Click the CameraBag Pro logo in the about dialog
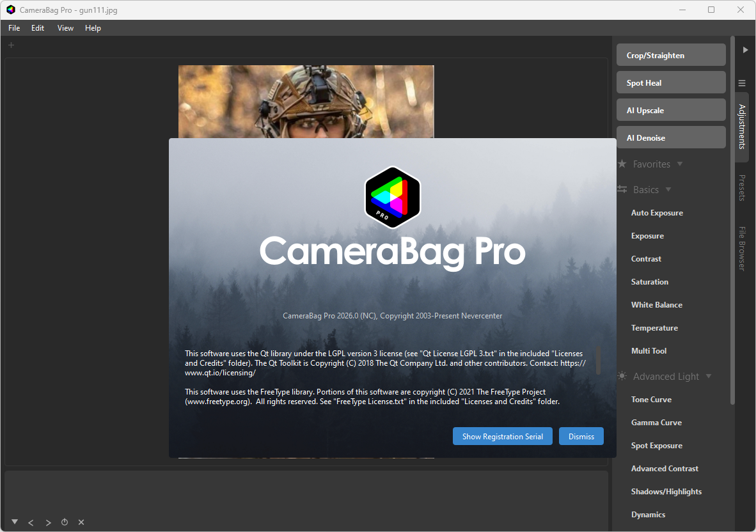The width and height of the screenshot is (756, 532). pyautogui.click(x=393, y=197)
